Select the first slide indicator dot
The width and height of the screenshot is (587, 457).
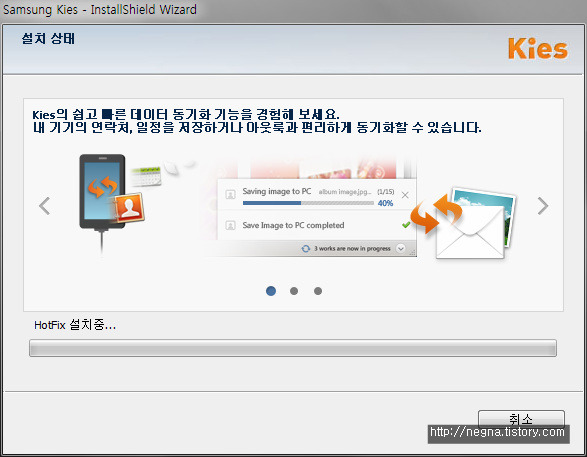coord(271,291)
